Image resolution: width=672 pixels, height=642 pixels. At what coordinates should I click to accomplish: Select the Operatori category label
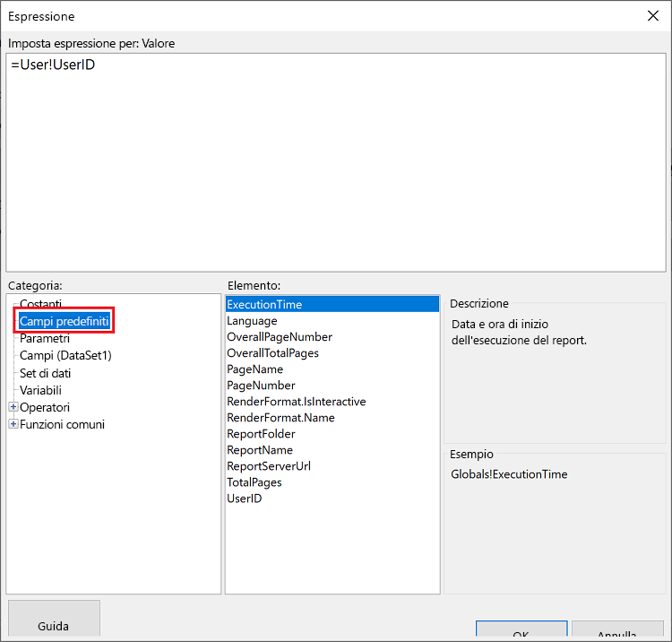[45, 407]
